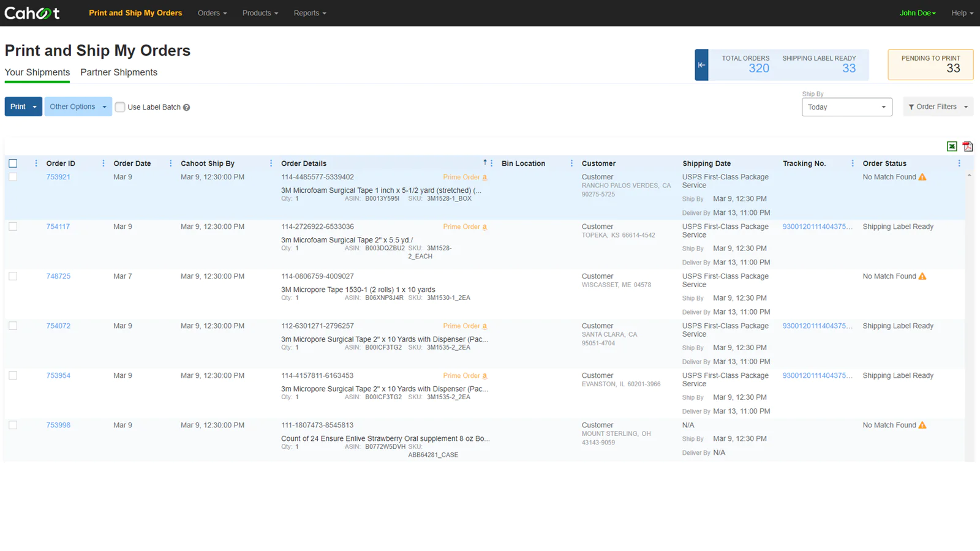Click warning icon for order 753921
Image resolution: width=980 pixels, height=551 pixels.
pos(922,177)
